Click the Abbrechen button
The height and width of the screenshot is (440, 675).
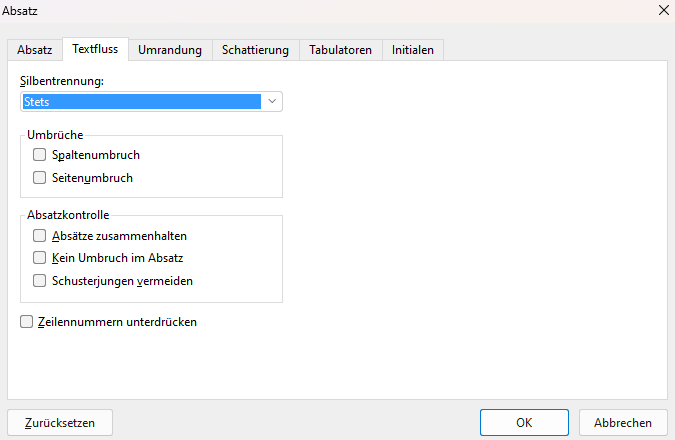(x=623, y=422)
